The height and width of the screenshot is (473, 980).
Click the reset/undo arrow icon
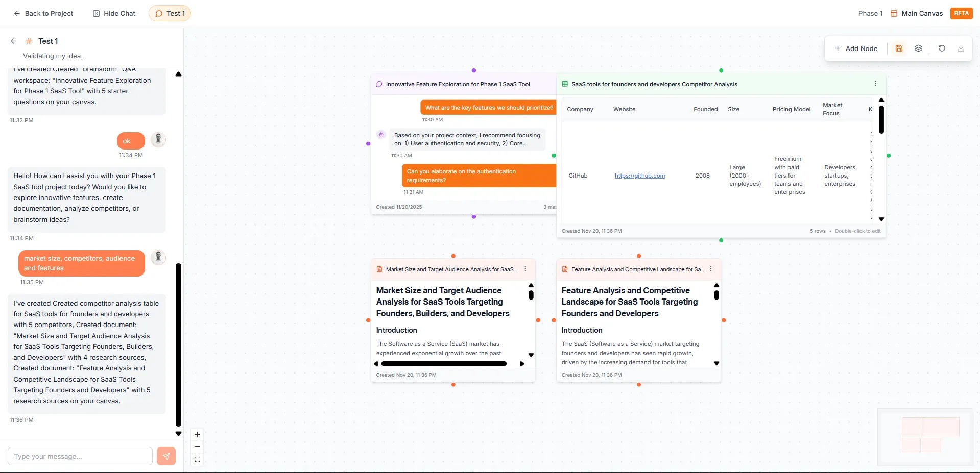[x=942, y=48]
